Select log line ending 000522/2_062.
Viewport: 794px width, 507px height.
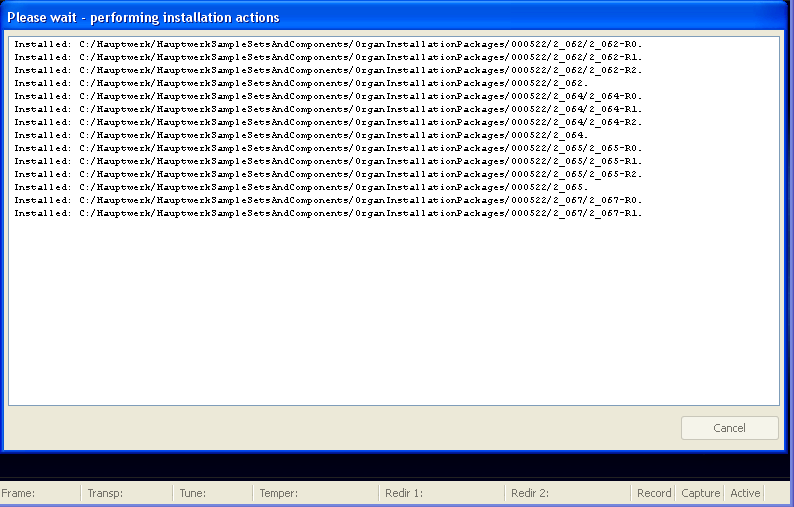[x=301, y=83]
